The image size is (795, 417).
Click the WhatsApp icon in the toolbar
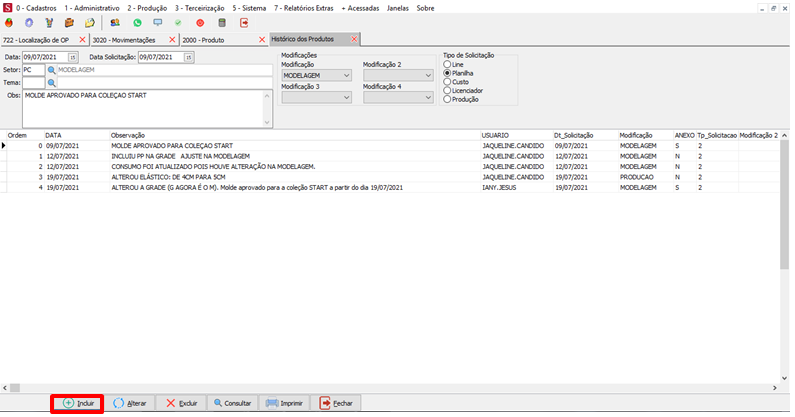pyautogui.click(x=136, y=22)
